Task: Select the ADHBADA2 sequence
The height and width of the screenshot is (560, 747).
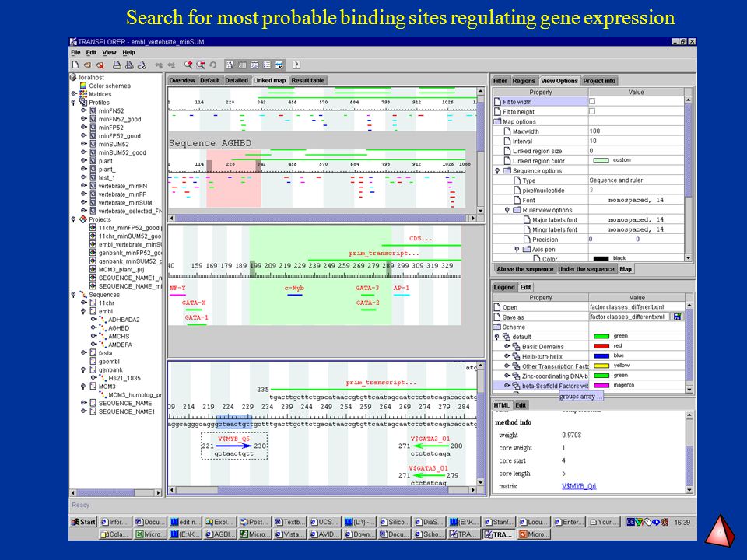Action: coord(124,320)
